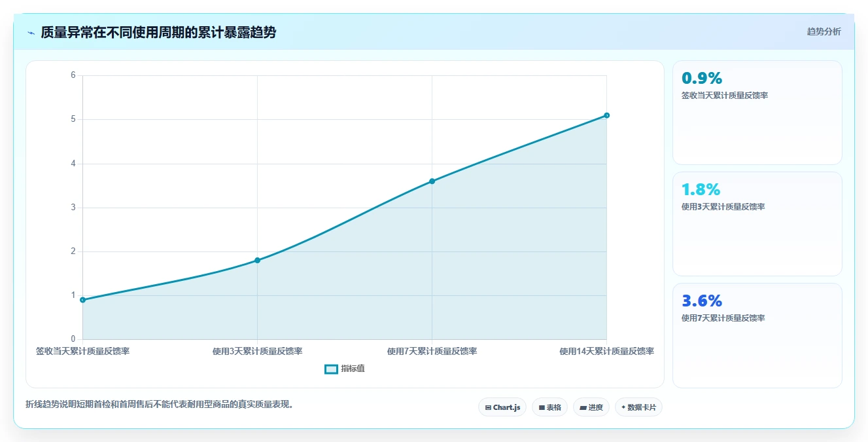Click the lightning icon beside the title

click(31, 33)
